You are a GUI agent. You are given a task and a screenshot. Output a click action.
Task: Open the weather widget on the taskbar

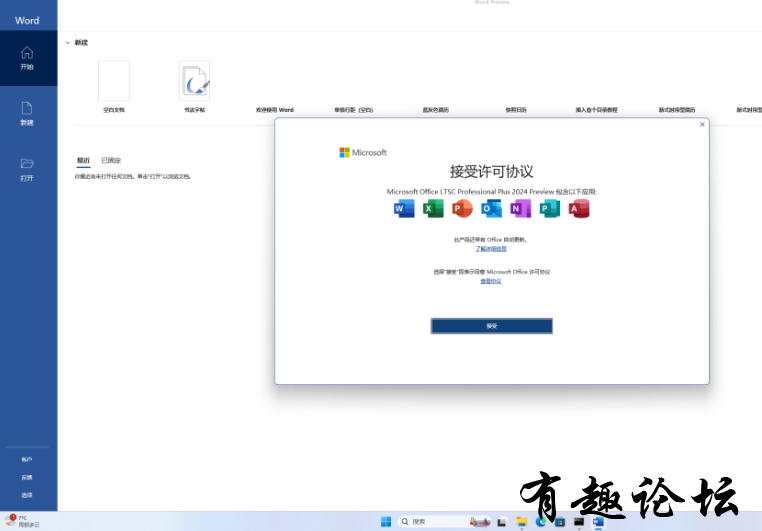coord(22,521)
